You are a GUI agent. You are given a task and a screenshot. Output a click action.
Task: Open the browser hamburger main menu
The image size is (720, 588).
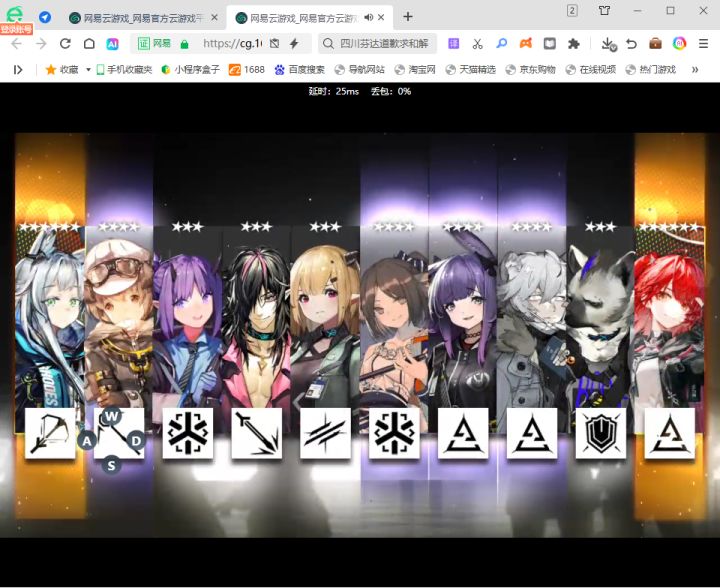tap(703, 44)
